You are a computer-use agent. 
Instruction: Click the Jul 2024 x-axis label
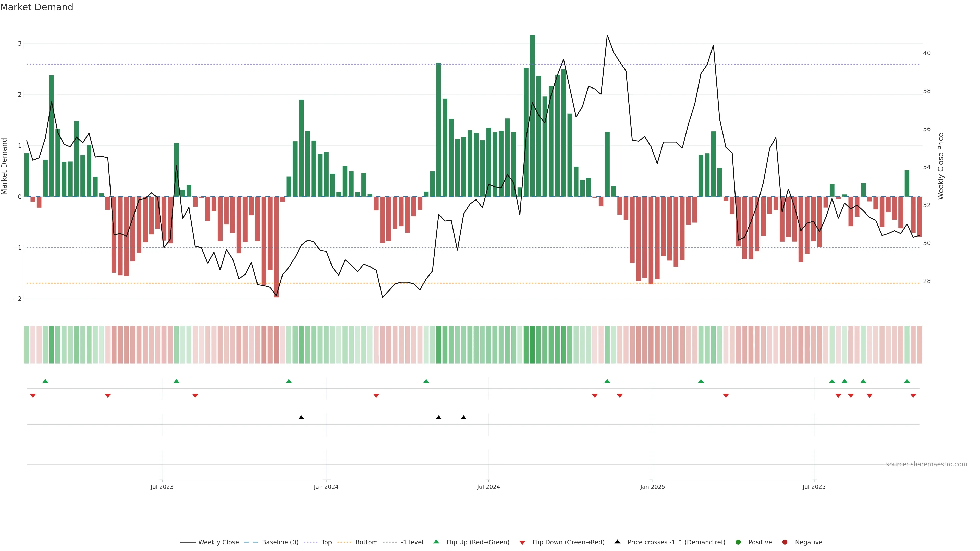point(488,487)
